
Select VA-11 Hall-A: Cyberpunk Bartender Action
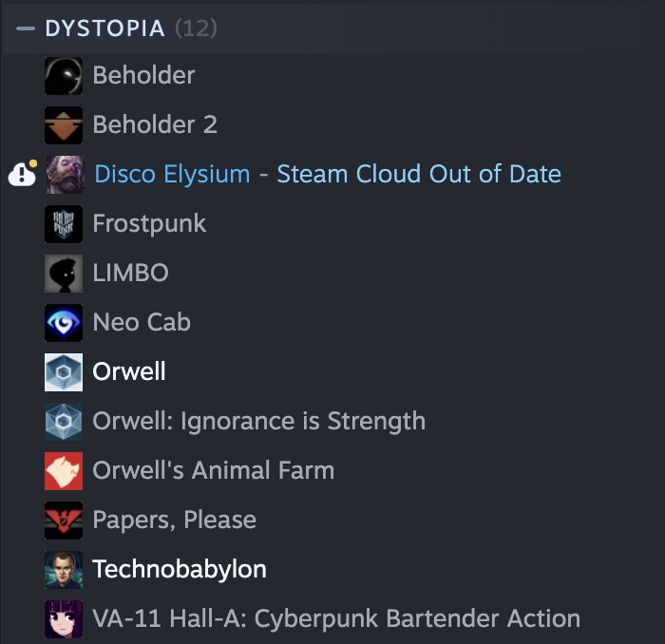pos(336,619)
